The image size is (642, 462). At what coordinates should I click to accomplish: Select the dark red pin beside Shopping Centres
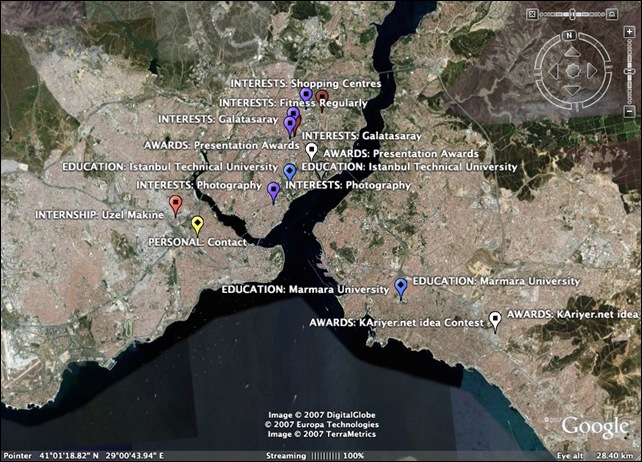(322, 99)
